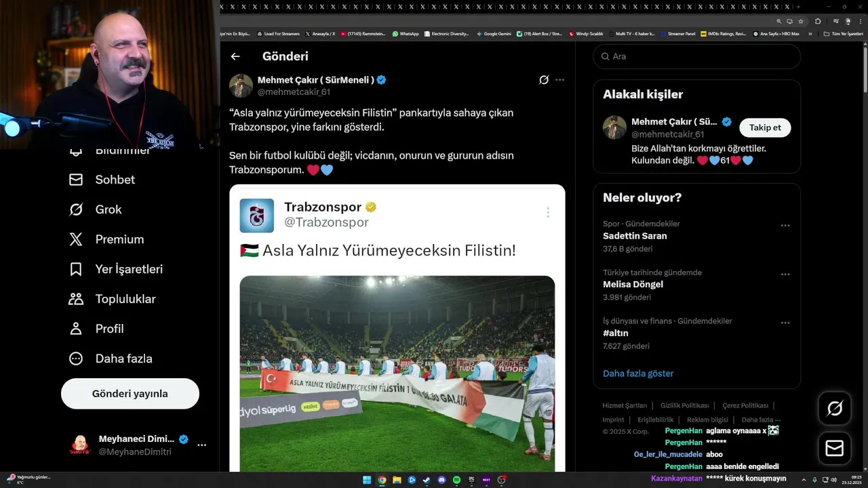Open Streamer Panel bookmark
Viewport: 868px width, 488px height.
pyautogui.click(x=678, y=33)
